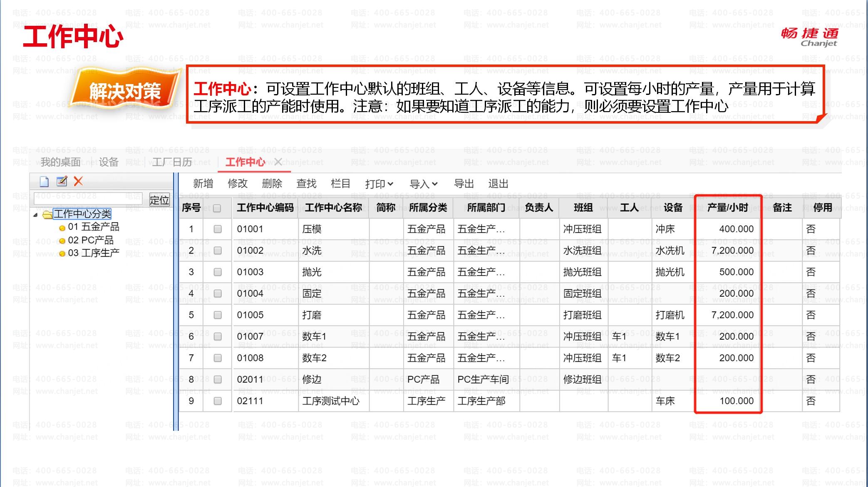Click the edit category pencil icon
The image size is (868, 487).
coord(62,181)
